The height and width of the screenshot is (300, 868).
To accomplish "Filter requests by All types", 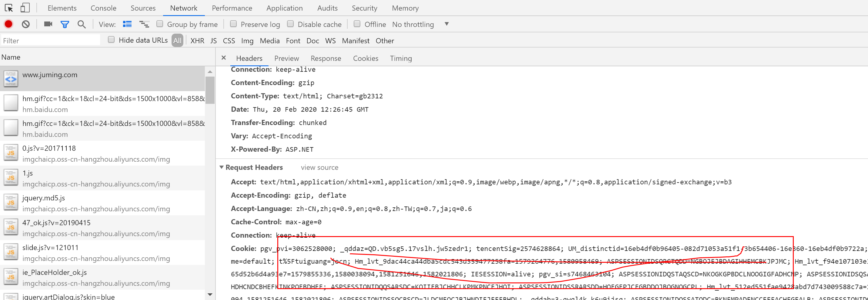I will [177, 40].
